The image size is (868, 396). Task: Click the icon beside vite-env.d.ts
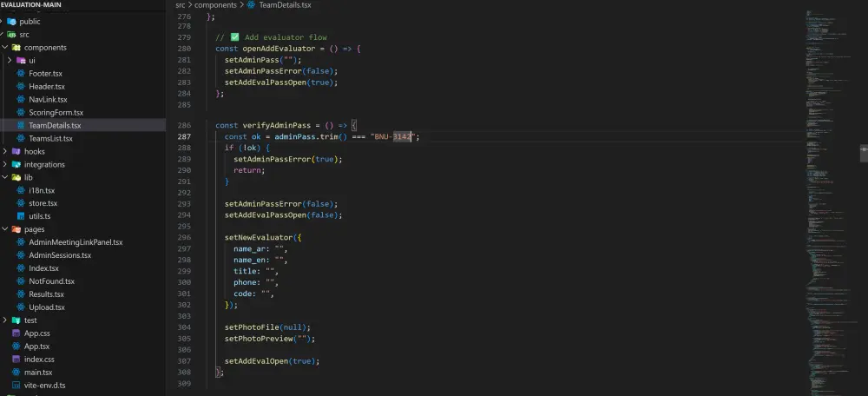coord(16,386)
